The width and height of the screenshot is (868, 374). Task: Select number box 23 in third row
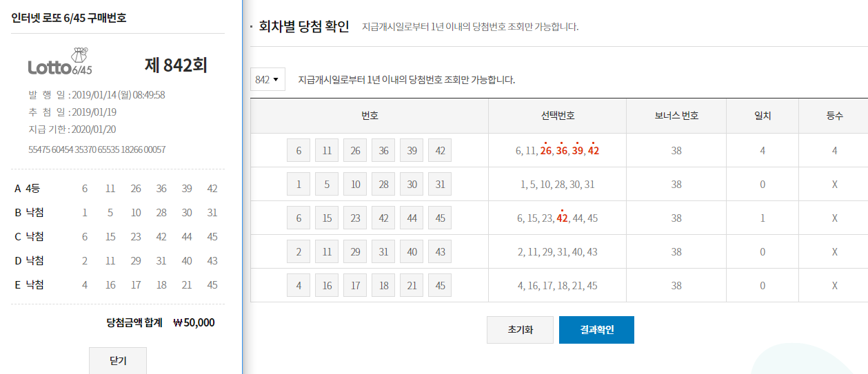(355, 218)
